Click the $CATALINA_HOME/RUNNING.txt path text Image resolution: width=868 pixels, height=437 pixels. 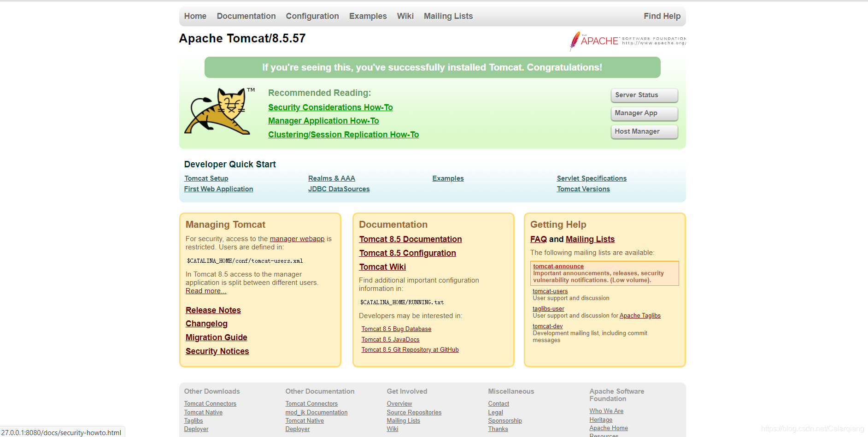402,302
